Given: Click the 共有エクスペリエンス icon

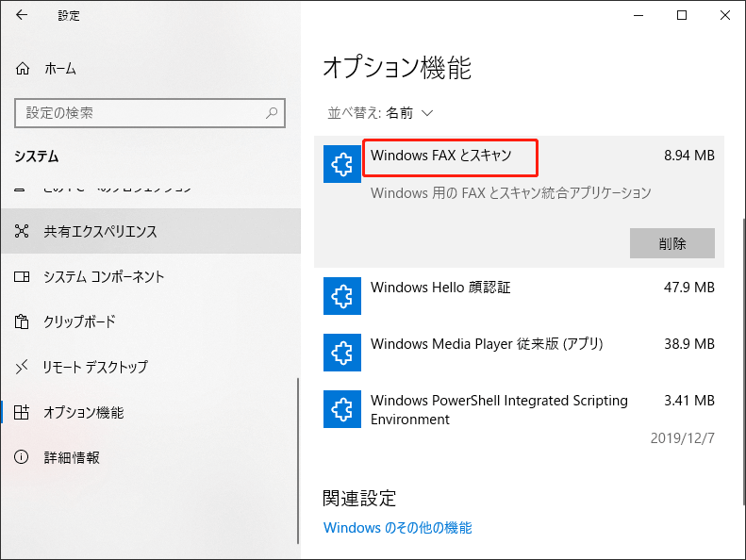Looking at the screenshot, I should coord(22,231).
